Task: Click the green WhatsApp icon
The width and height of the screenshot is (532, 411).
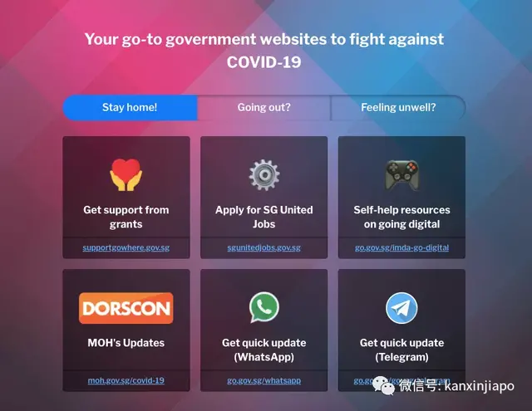Action: click(x=264, y=307)
